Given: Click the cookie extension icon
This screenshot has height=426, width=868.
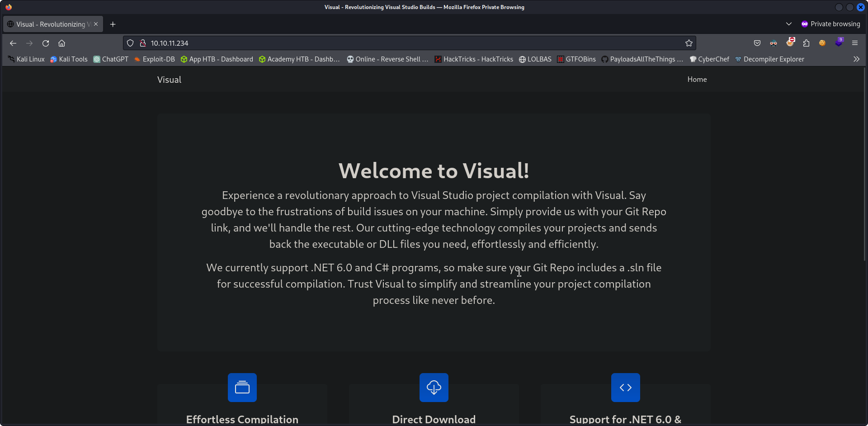Looking at the screenshot, I should (x=822, y=43).
